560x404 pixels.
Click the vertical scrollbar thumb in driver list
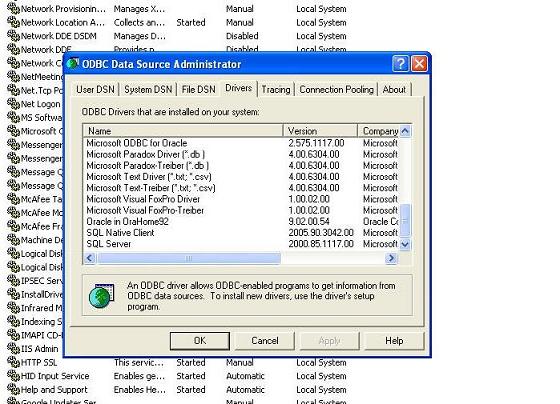tap(405, 220)
